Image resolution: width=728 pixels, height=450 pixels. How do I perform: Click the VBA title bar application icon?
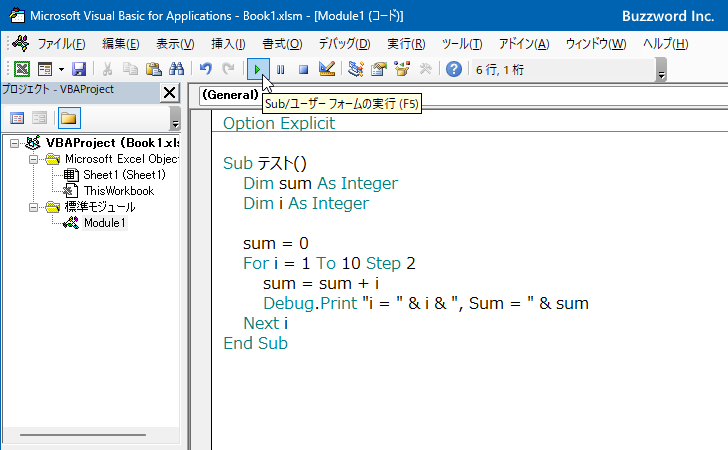coord(17,15)
